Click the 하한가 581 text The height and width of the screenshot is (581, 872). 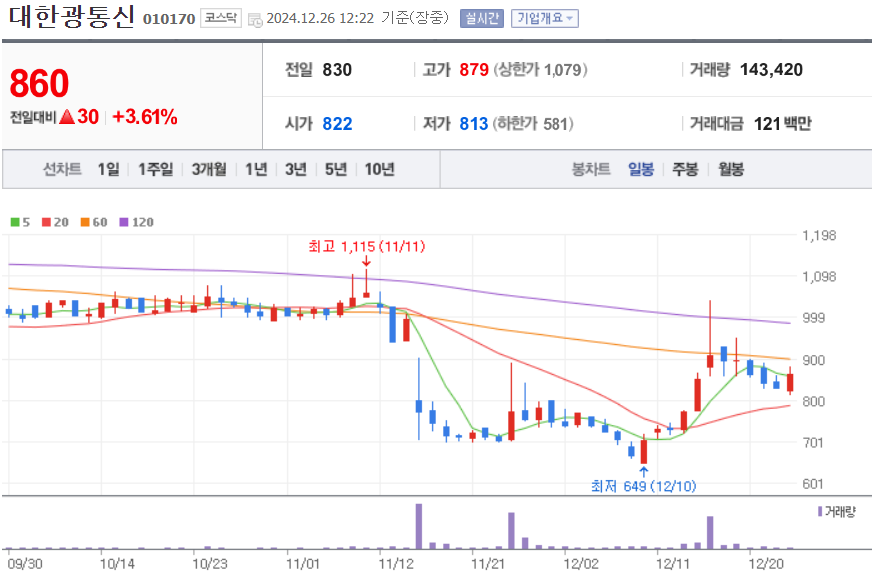coord(533,123)
